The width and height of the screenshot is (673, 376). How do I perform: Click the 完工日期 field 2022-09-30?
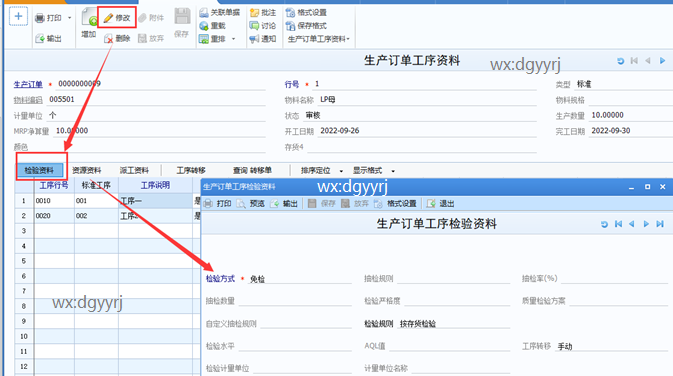pos(631,131)
